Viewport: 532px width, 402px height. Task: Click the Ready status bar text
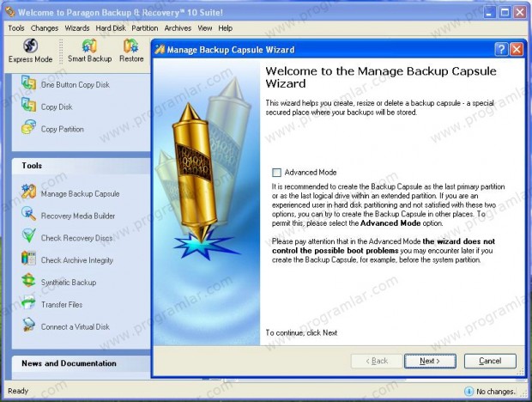(x=18, y=391)
